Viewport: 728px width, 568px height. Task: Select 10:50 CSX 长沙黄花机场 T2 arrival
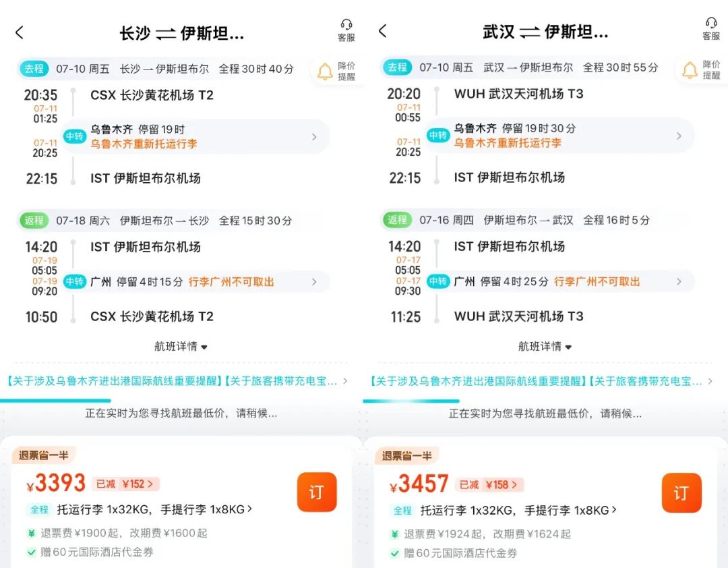(119, 316)
